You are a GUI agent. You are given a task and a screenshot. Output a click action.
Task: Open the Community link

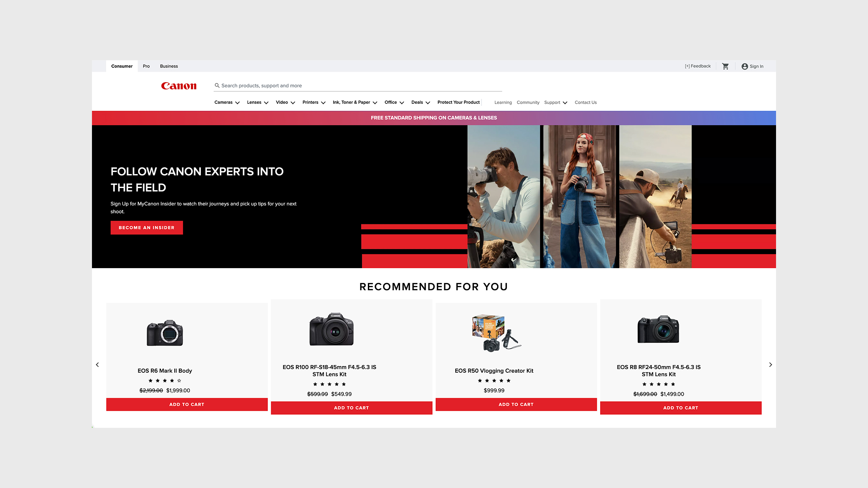pyautogui.click(x=528, y=103)
